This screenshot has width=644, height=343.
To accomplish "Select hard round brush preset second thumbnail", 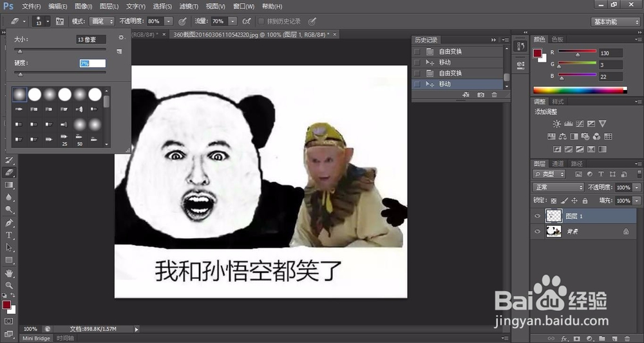I will (35, 95).
